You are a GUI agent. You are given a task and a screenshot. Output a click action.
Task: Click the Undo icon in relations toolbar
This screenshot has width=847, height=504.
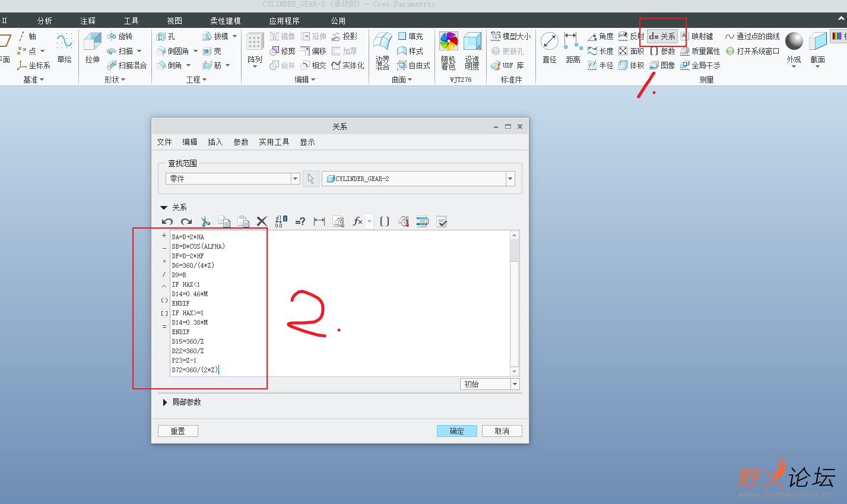(x=167, y=221)
